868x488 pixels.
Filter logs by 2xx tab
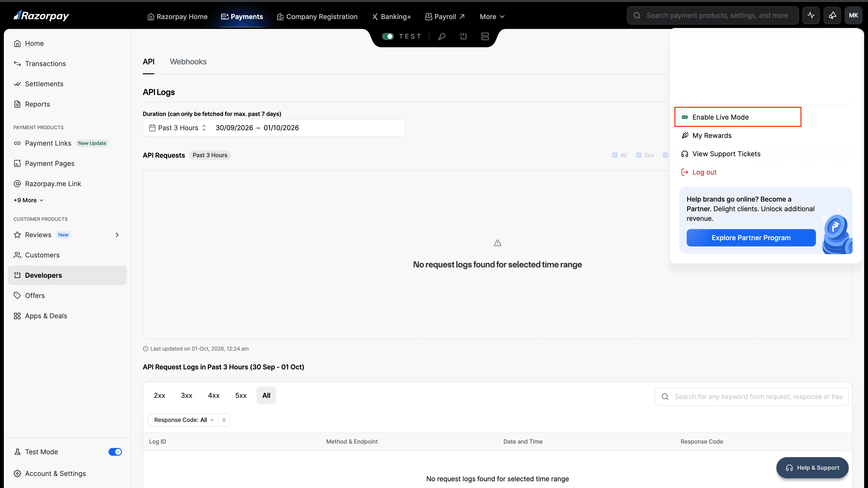(x=159, y=395)
